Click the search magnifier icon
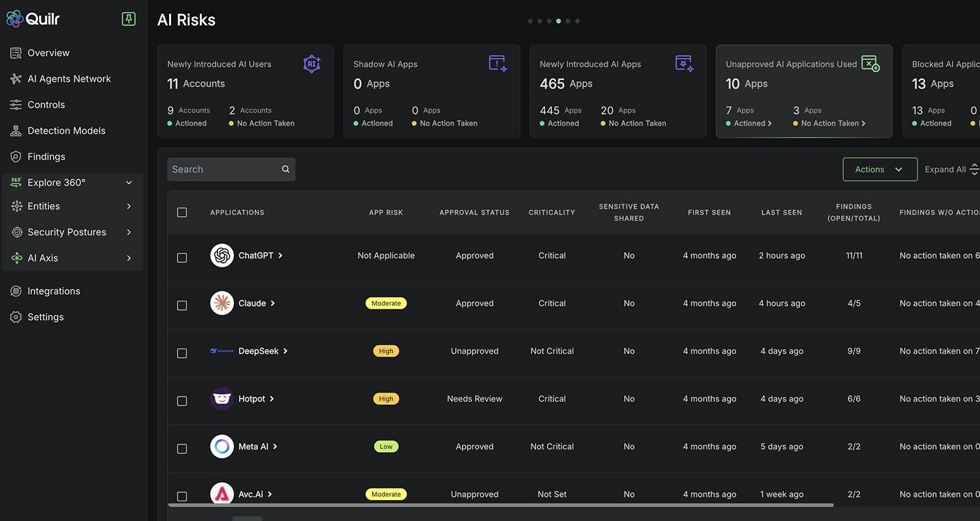This screenshot has width=980, height=521. click(286, 169)
